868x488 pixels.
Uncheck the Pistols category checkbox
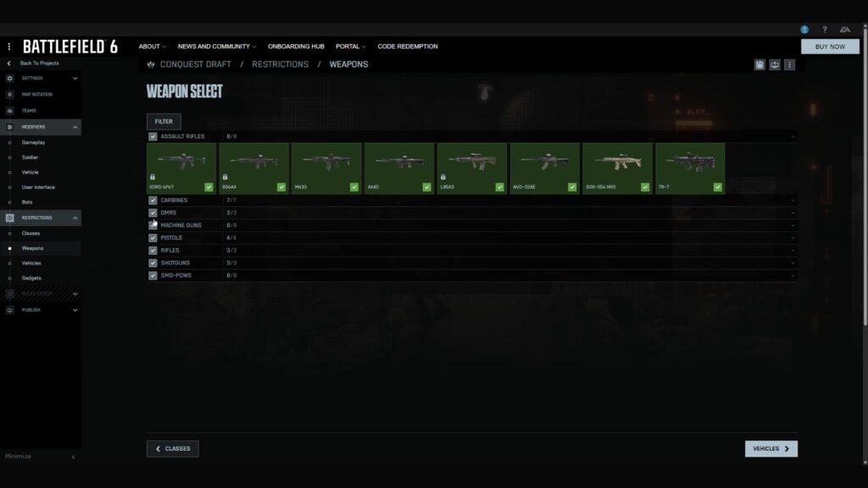(x=153, y=238)
